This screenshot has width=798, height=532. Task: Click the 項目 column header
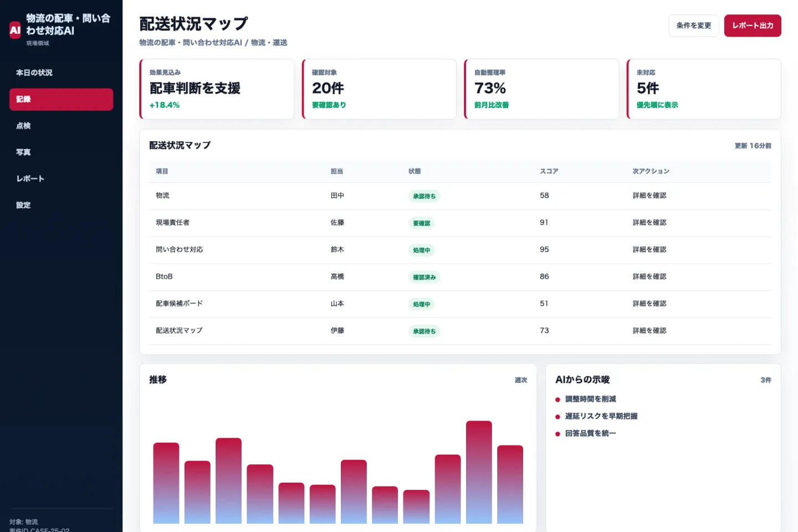tap(162, 171)
